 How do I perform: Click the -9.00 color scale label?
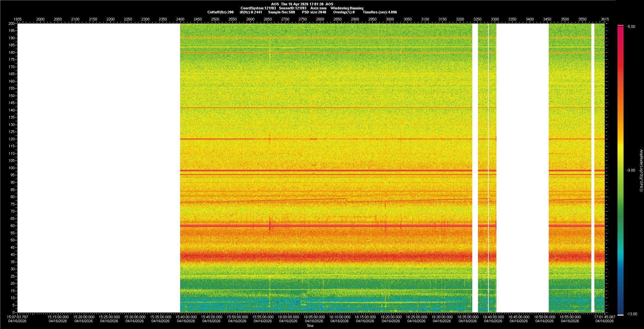point(631,170)
